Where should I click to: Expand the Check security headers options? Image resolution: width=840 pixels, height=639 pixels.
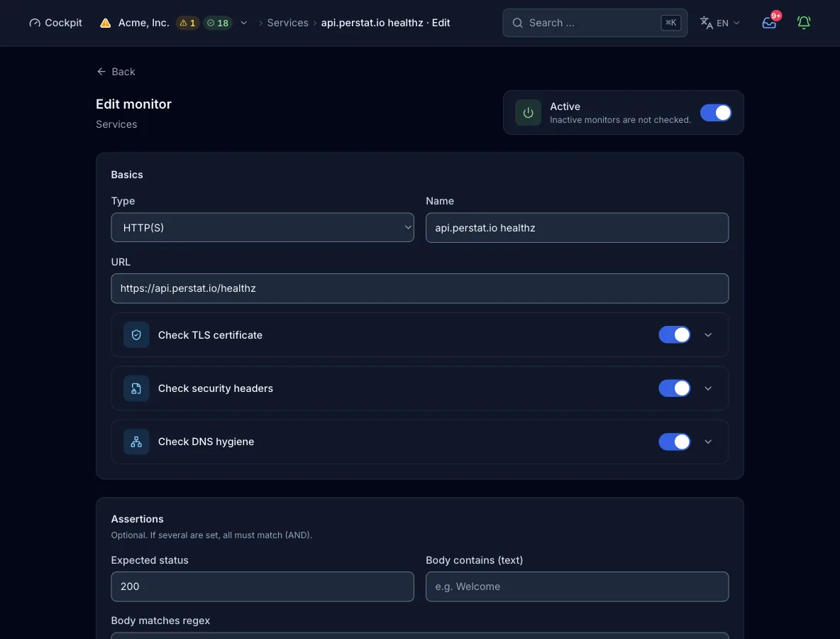click(x=708, y=388)
